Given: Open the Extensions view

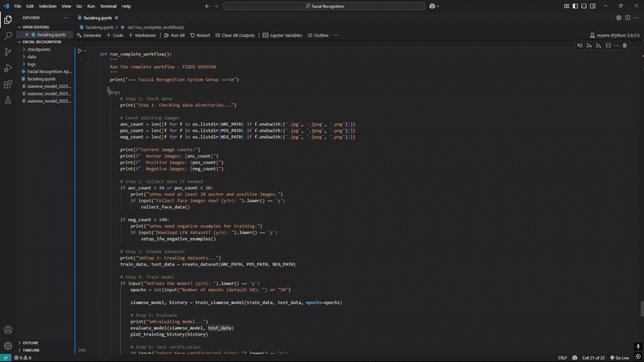Looking at the screenshot, I should 8,84.
